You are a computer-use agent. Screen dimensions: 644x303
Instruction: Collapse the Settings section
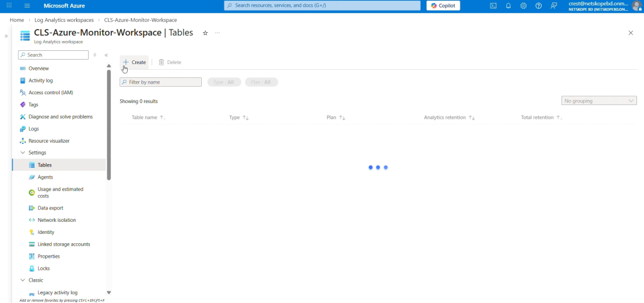(23, 153)
